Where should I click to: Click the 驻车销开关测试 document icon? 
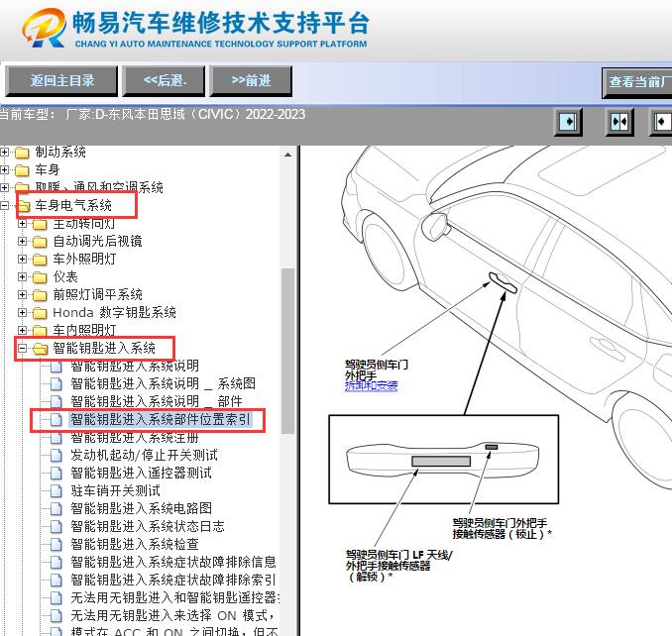[x=56, y=490]
